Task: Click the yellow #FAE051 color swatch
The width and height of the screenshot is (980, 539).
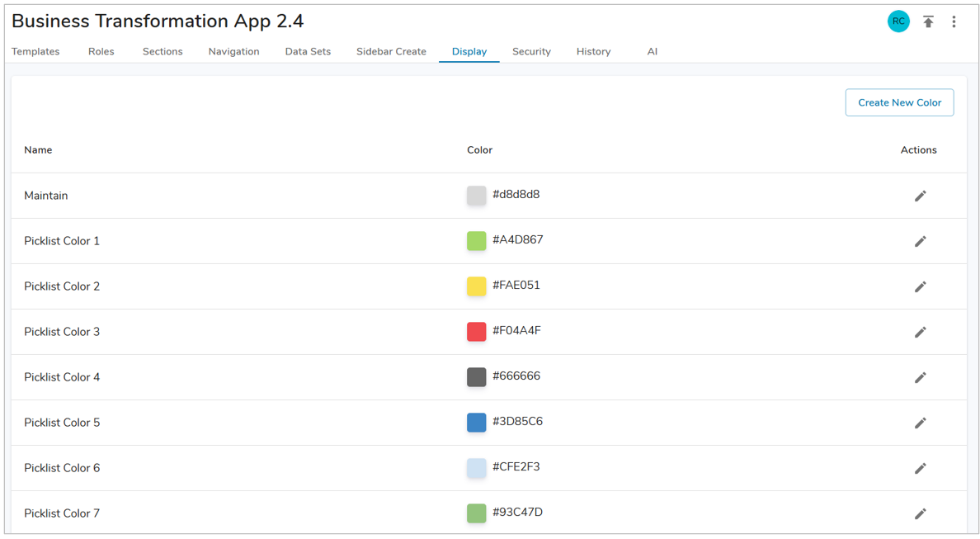Action: pos(476,286)
